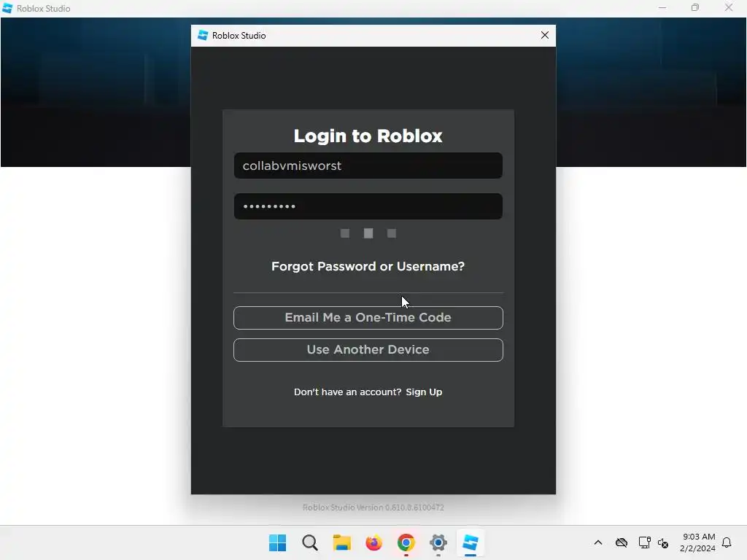
Task: Click Roblox Studio icon in main title bar
Action: (x=7, y=8)
